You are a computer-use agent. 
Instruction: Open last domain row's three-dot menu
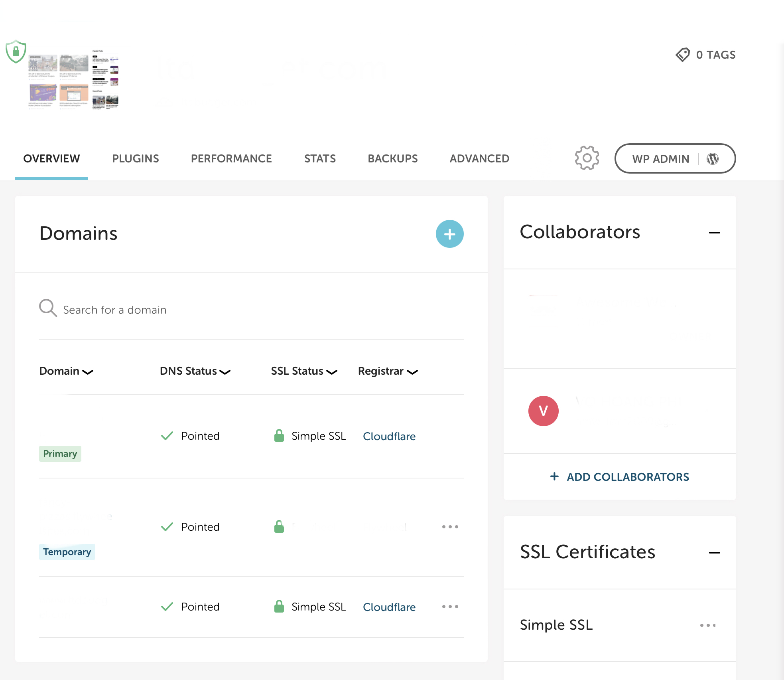point(450,607)
